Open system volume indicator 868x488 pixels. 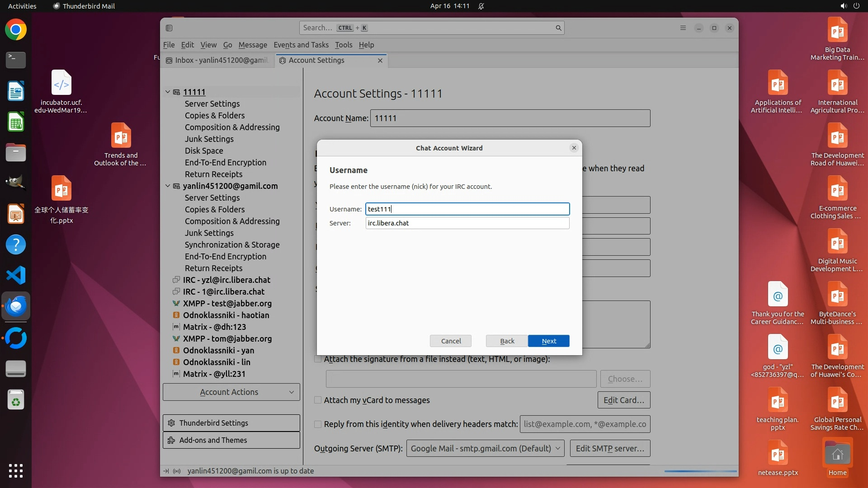(843, 6)
